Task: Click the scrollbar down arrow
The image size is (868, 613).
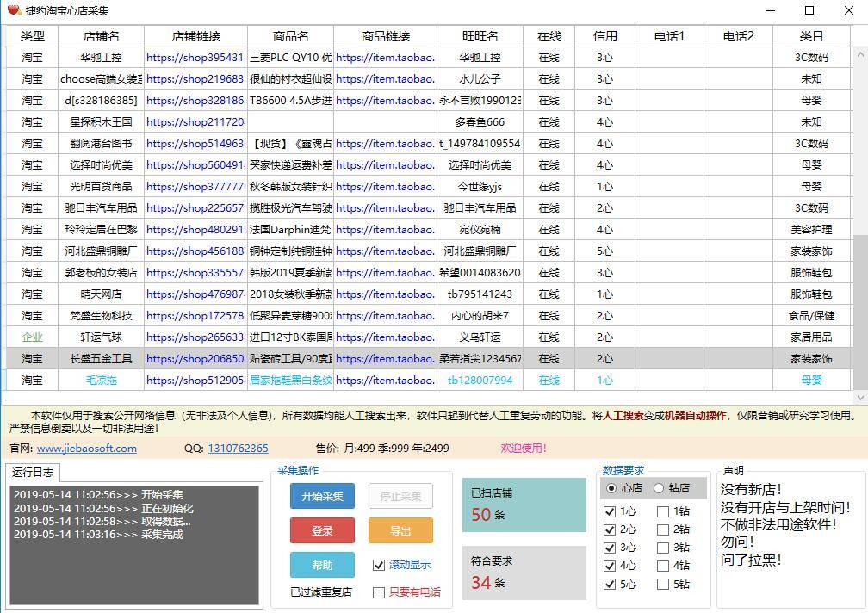Action: (x=859, y=398)
